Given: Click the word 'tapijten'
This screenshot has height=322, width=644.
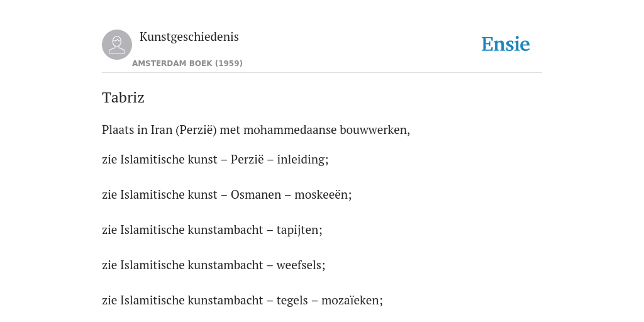Looking at the screenshot, I should [x=298, y=230].
